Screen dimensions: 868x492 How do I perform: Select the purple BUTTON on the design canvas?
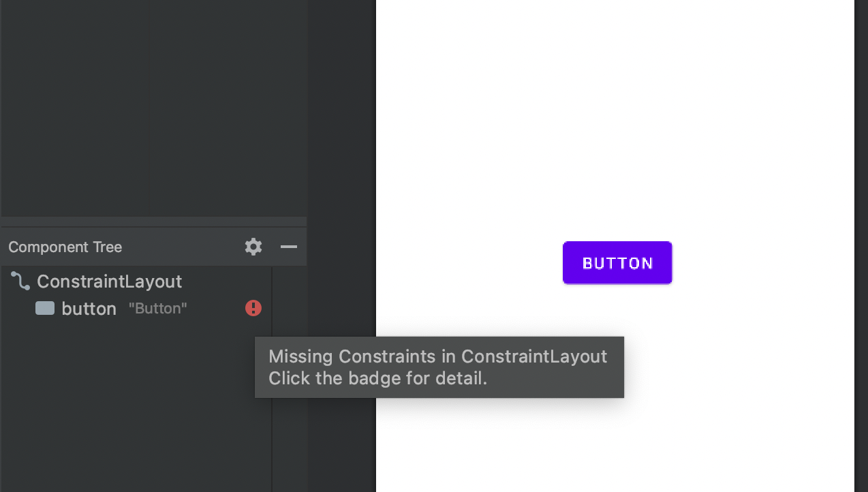point(617,262)
